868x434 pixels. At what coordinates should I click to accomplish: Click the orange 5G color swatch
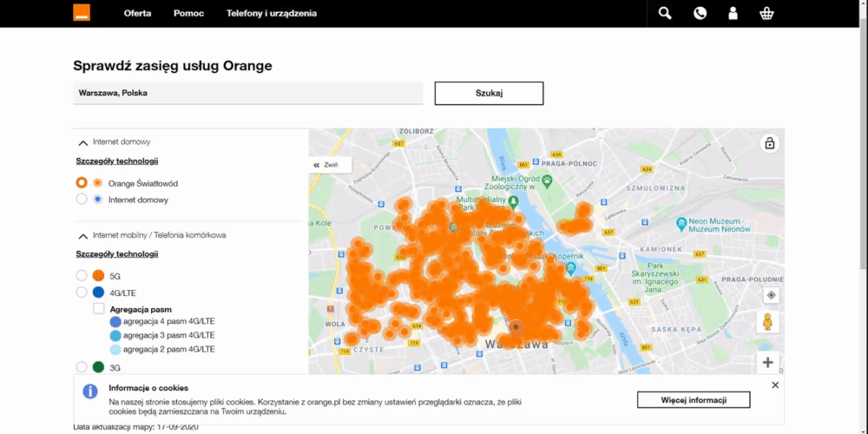pos(99,276)
